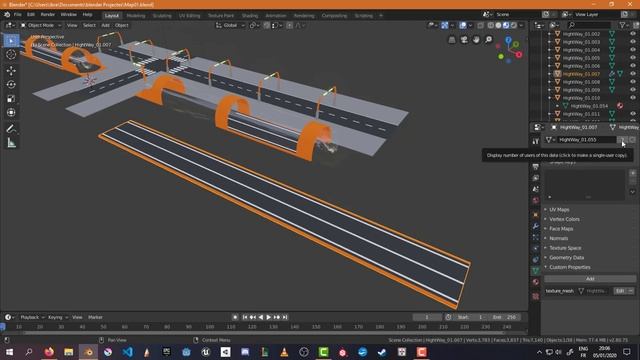The width and height of the screenshot is (640, 360).
Task: Open the Playback dropdown in timeline
Action: pyautogui.click(x=32, y=317)
